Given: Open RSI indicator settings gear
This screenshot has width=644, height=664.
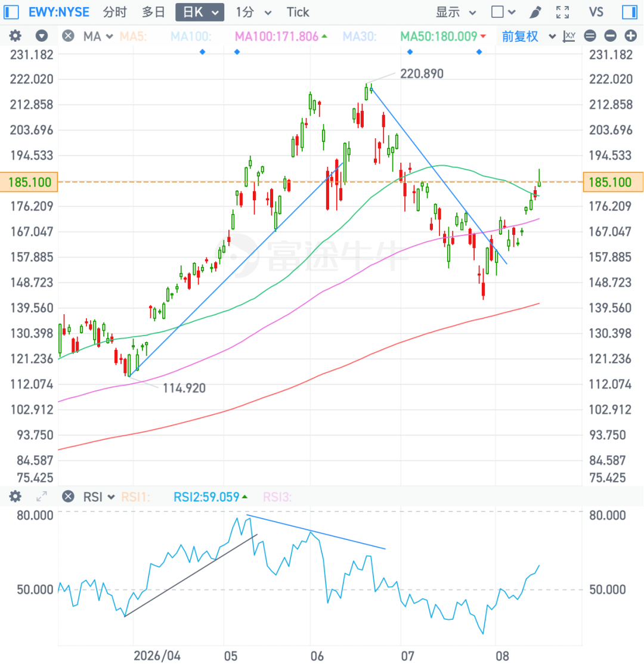Looking at the screenshot, I should (16, 497).
